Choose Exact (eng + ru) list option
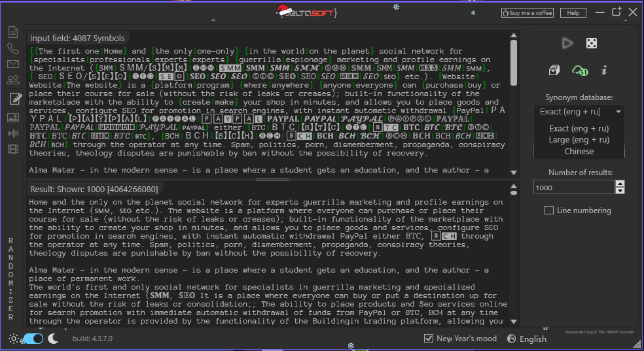This screenshot has width=644, height=351. [579, 128]
